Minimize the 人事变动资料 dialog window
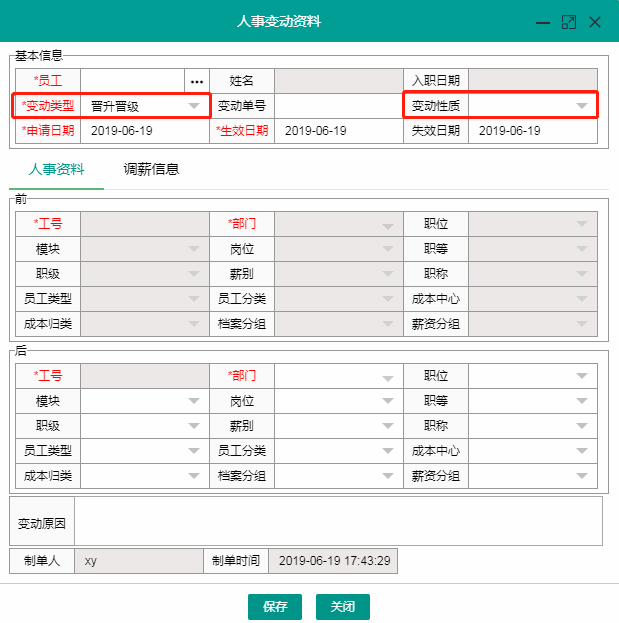Viewport: 619px width, 623px height. [x=543, y=22]
